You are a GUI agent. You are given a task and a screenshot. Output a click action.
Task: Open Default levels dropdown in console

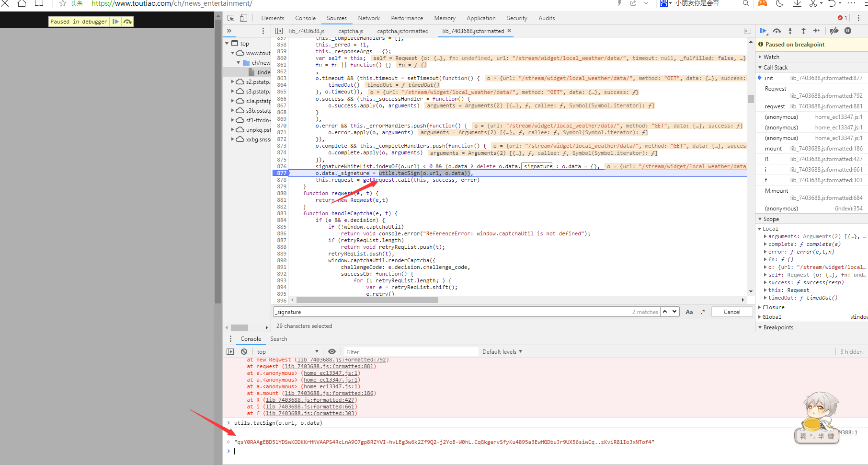pyautogui.click(x=502, y=351)
